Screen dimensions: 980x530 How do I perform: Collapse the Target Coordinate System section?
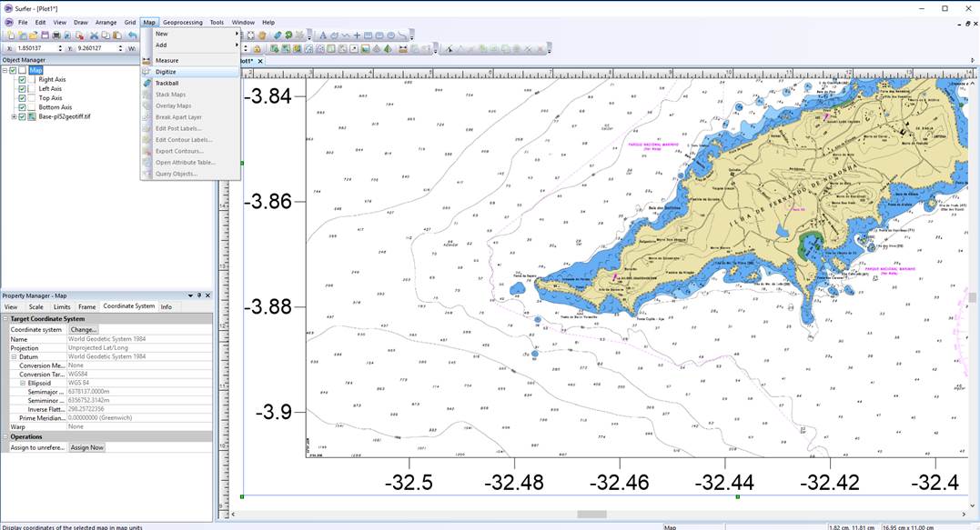coord(5,319)
